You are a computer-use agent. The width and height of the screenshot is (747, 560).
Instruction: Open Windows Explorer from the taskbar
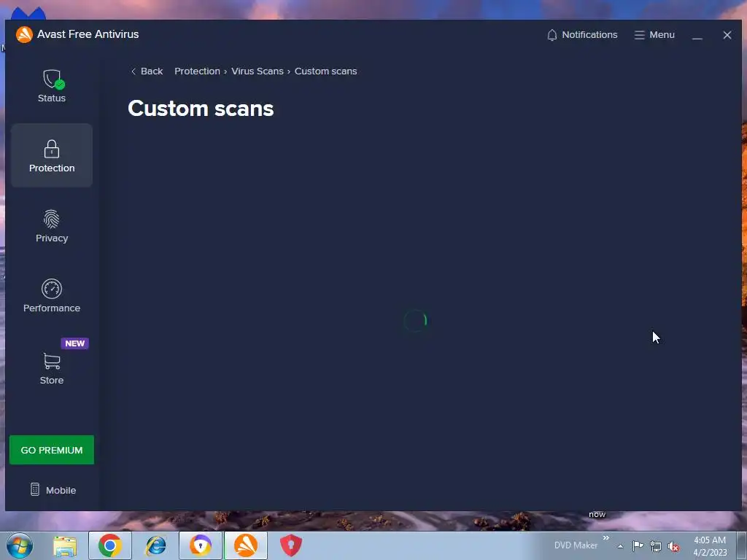(65, 545)
